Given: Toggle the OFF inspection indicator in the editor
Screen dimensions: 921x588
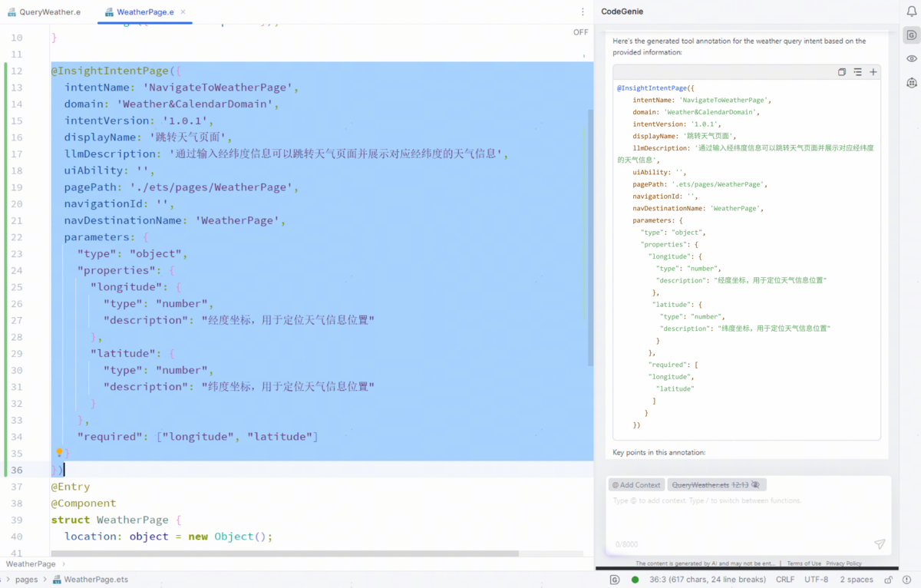Looking at the screenshot, I should 580,32.
